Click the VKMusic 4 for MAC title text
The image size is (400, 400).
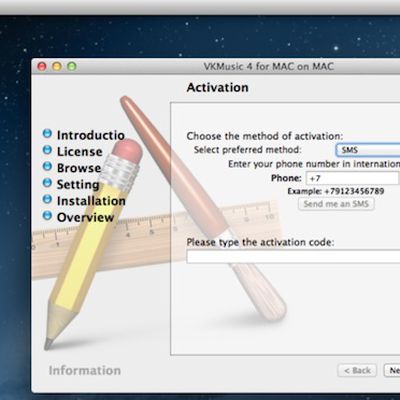269,66
